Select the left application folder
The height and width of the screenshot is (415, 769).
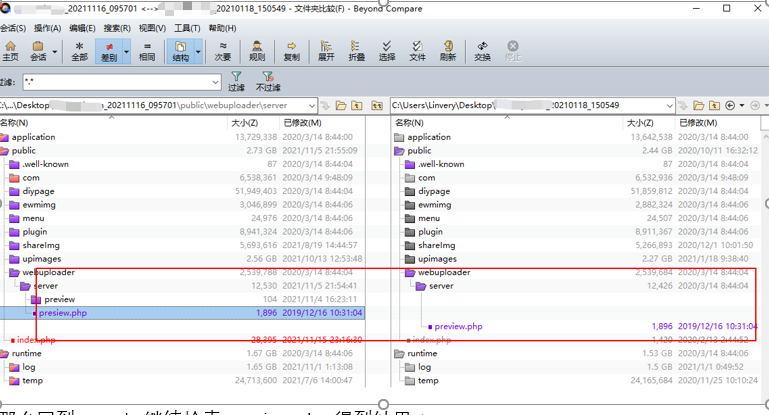tap(33, 137)
